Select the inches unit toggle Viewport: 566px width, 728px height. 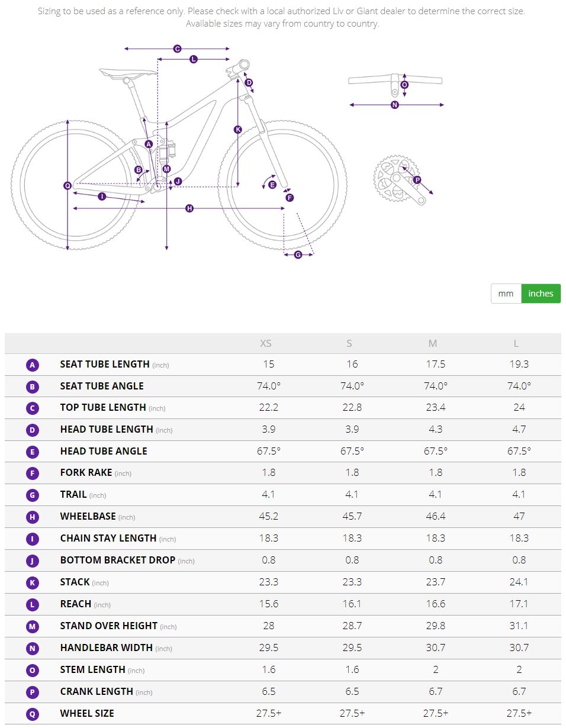coord(541,294)
